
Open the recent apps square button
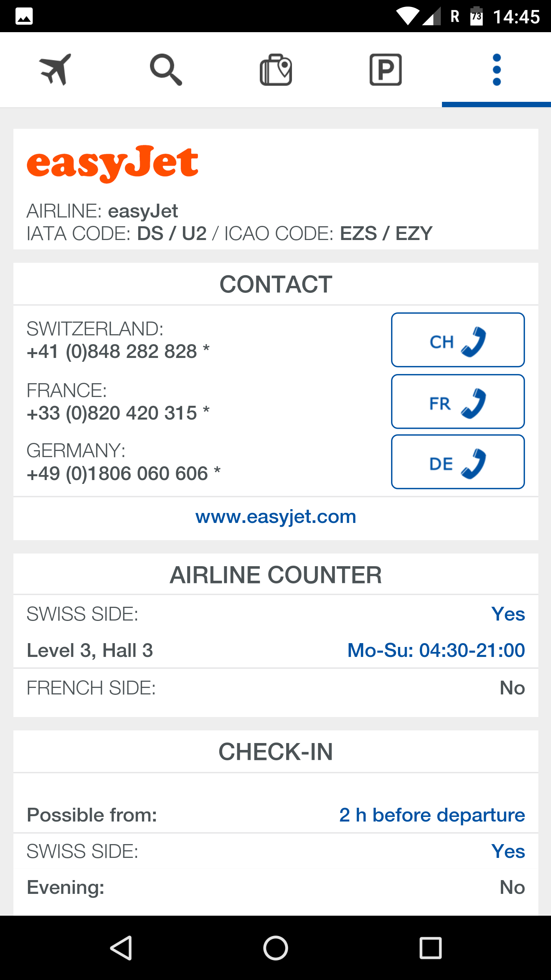(430, 948)
